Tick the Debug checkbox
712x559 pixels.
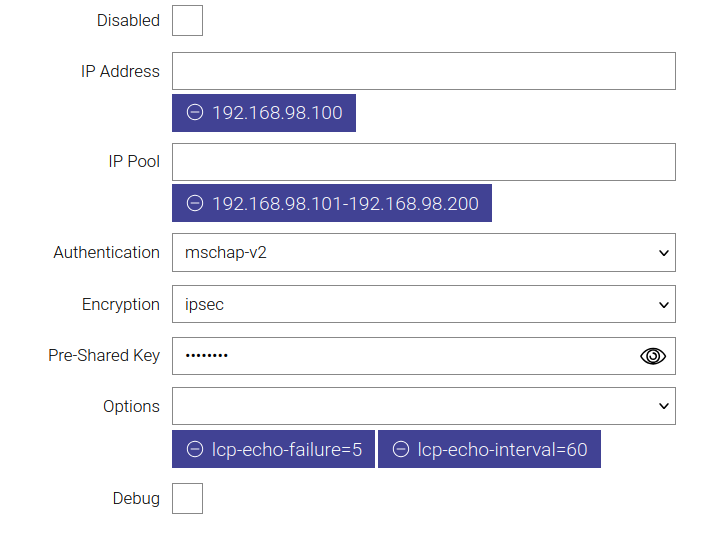pos(187,498)
